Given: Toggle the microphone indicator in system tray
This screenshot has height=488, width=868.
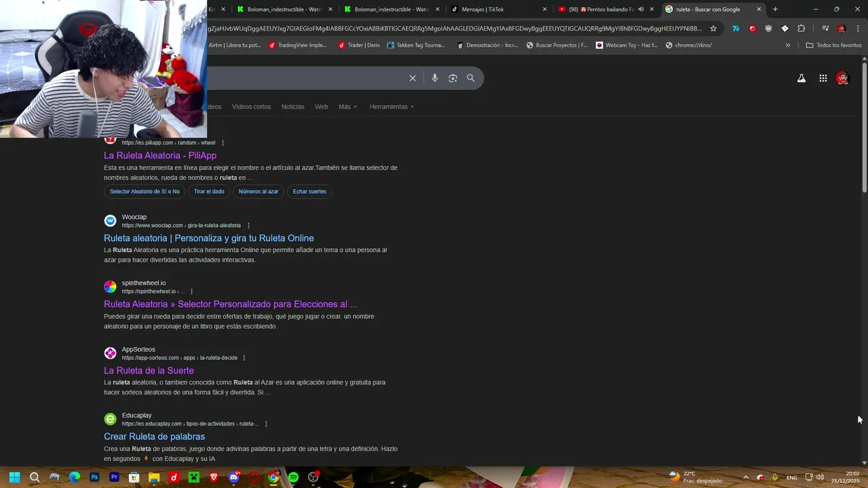Looking at the screenshot, I should pyautogui.click(x=774, y=478).
